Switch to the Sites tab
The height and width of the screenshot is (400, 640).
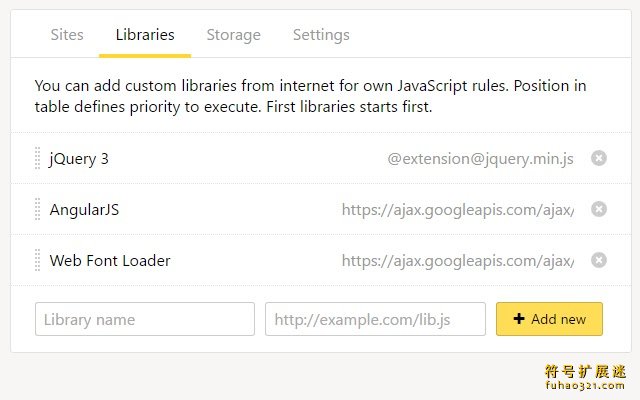pos(67,35)
